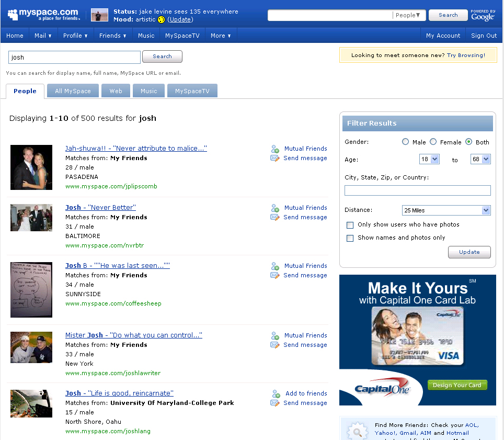Click mutual friends icon for Josh B
The height and width of the screenshot is (440, 504).
[275, 266]
